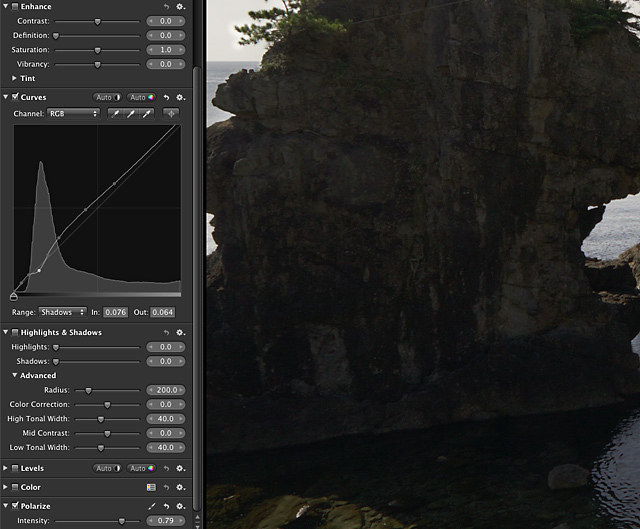
Task: Open the Highlights & Shadows gear menu
Action: point(180,332)
